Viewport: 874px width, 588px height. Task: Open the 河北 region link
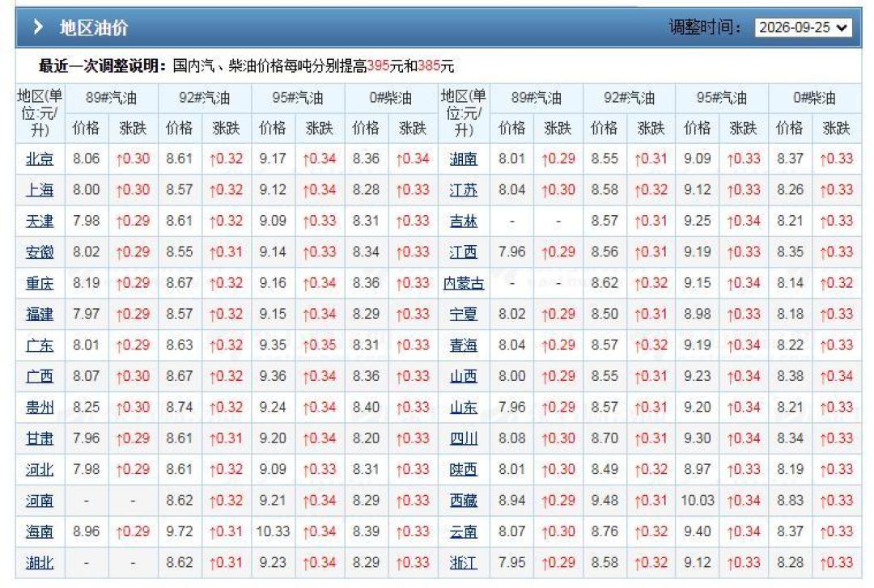(x=40, y=469)
